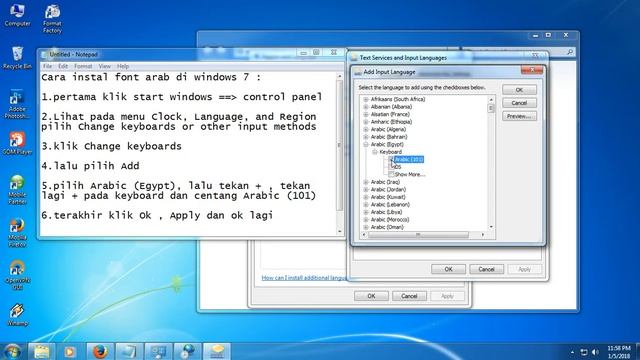Screen dimensions: 640x360
Task: Expand the Afrikaans (South Africa) node
Action: [x=366, y=99]
